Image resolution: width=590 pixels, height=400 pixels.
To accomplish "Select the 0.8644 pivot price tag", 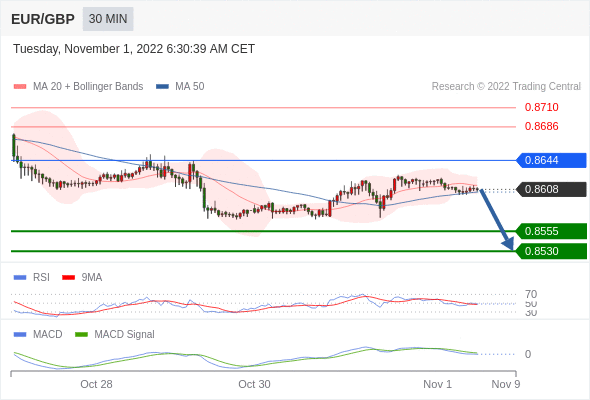I will click(x=551, y=160).
